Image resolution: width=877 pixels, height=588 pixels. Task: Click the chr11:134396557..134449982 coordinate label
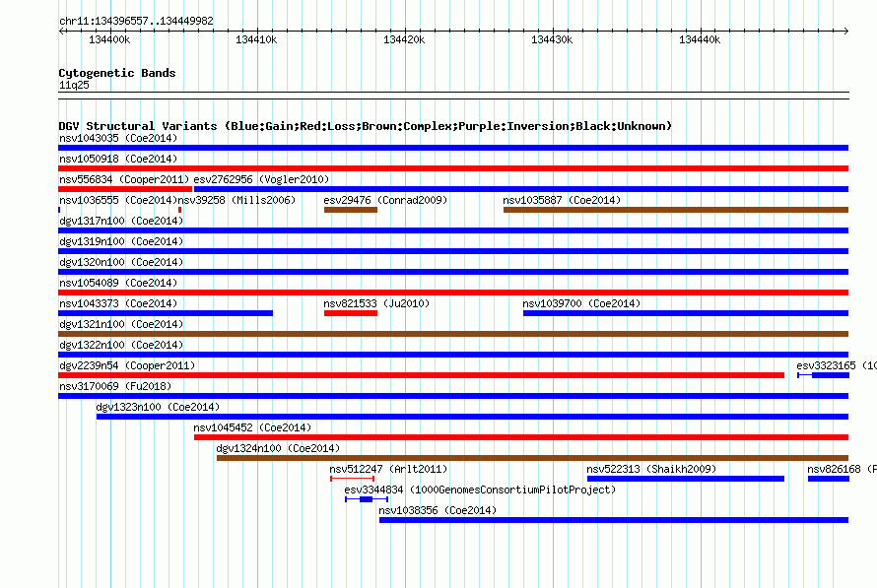(x=136, y=21)
